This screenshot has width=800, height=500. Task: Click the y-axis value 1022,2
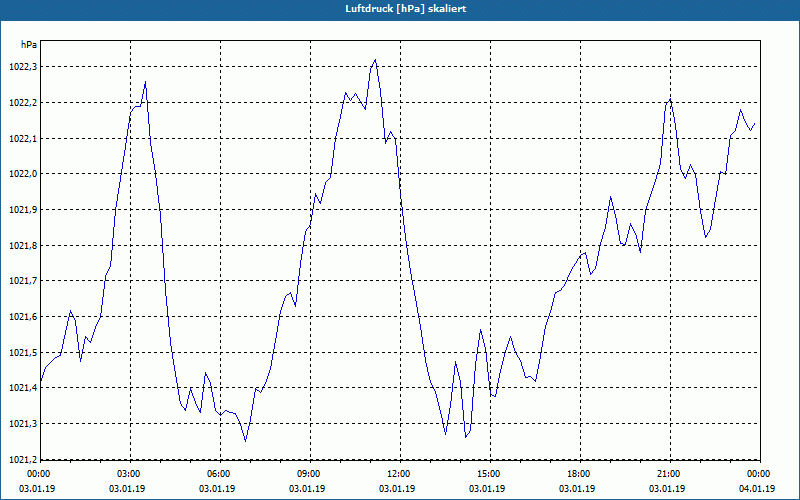tap(23, 103)
